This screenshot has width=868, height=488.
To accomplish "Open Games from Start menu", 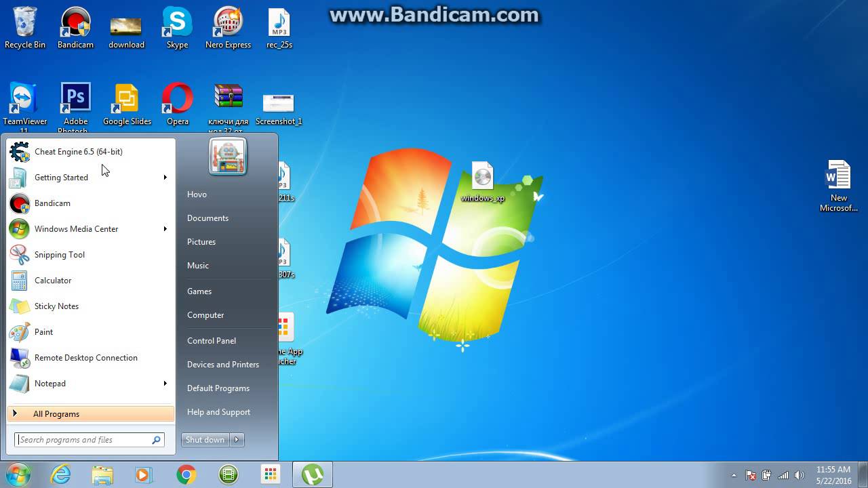I will point(199,291).
